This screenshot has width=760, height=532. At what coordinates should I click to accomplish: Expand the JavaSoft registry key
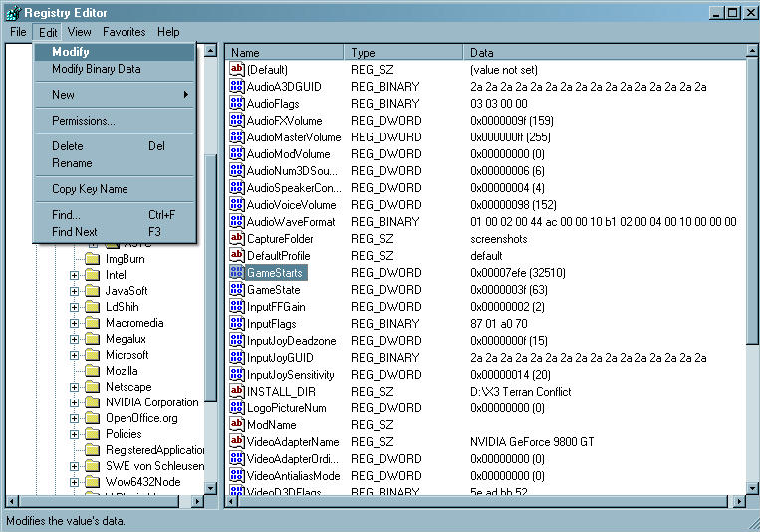[74, 291]
